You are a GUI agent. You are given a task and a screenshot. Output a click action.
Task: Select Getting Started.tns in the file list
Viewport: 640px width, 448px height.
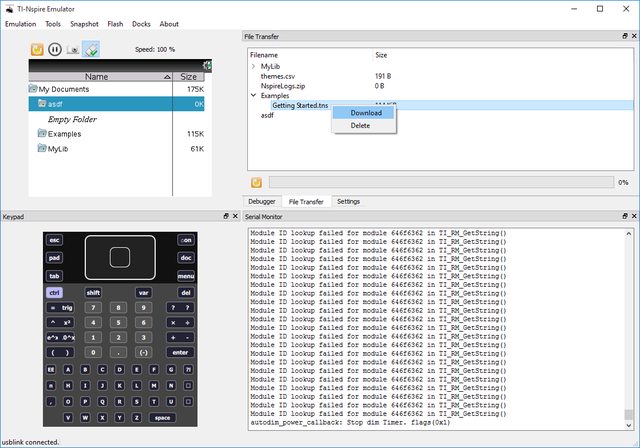click(x=300, y=105)
